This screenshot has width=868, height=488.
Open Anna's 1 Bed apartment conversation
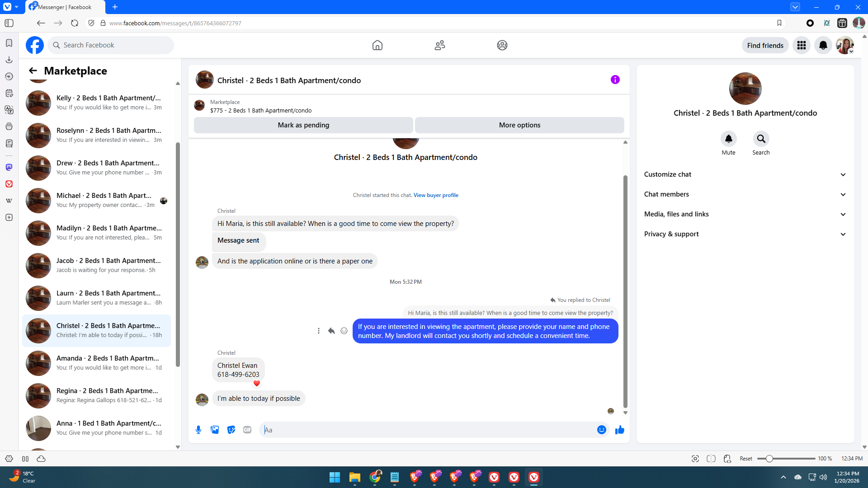(x=96, y=428)
